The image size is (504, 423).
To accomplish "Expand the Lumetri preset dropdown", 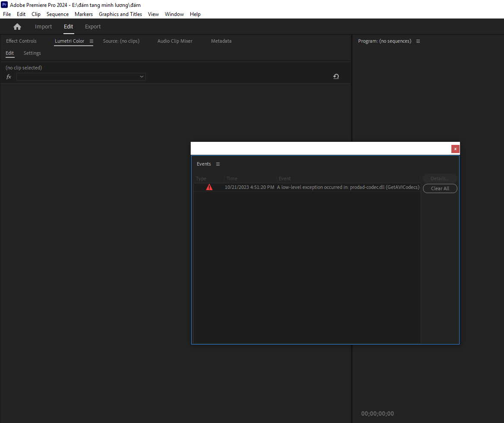I will click(x=142, y=76).
